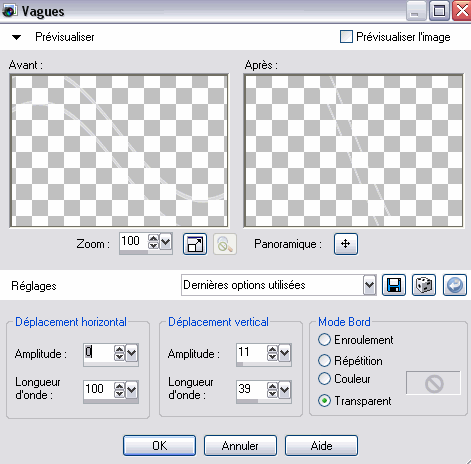The height and width of the screenshot is (464, 471).
Task: Choose the Couleur edge mode option
Action: [324, 379]
